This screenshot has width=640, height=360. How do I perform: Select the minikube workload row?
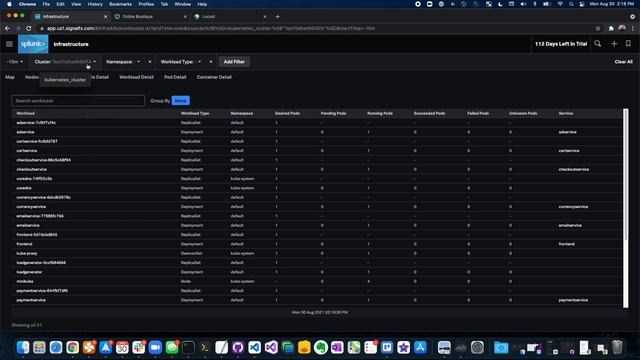(317, 281)
